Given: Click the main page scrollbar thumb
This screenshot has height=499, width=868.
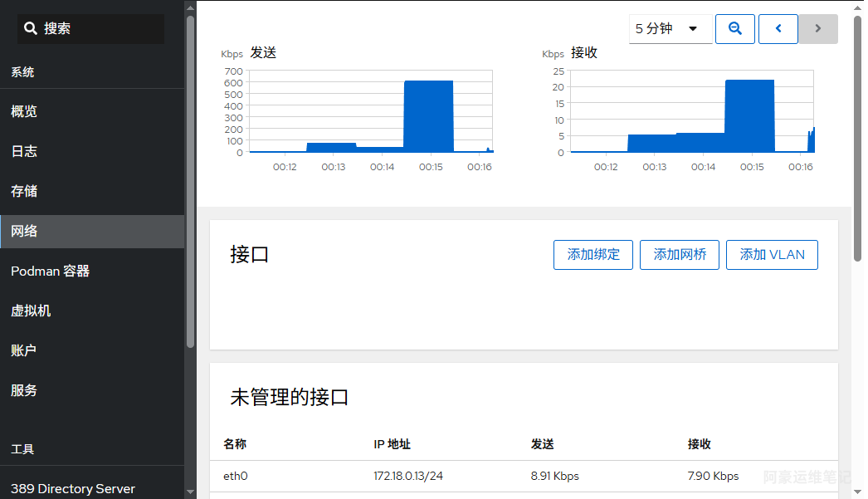Looking at the screenshot, I should coord(857,139).
